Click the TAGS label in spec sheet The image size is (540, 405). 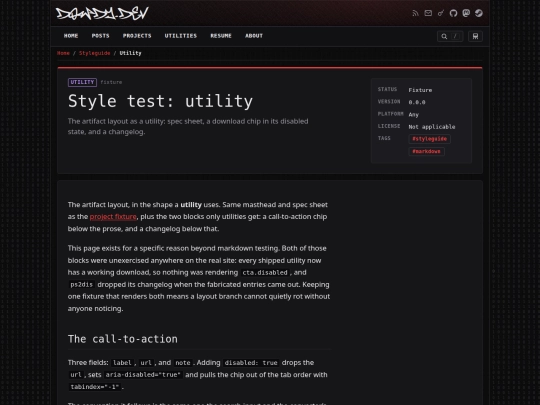(x=384, y=138)
